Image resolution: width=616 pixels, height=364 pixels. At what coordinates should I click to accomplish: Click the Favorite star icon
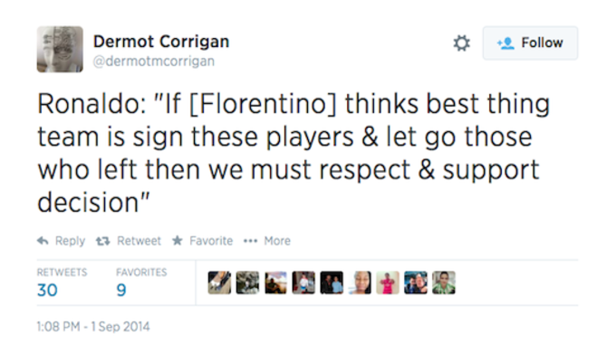178,240
